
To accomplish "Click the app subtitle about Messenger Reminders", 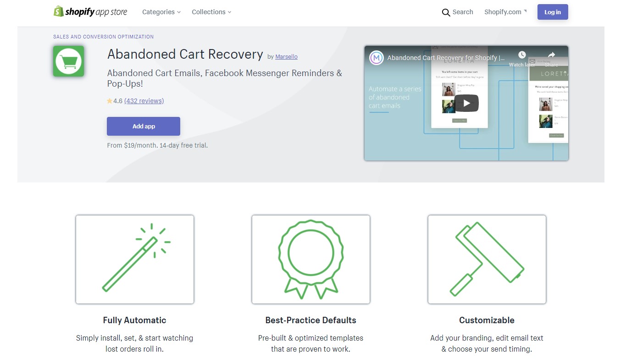I will (225, 78).
